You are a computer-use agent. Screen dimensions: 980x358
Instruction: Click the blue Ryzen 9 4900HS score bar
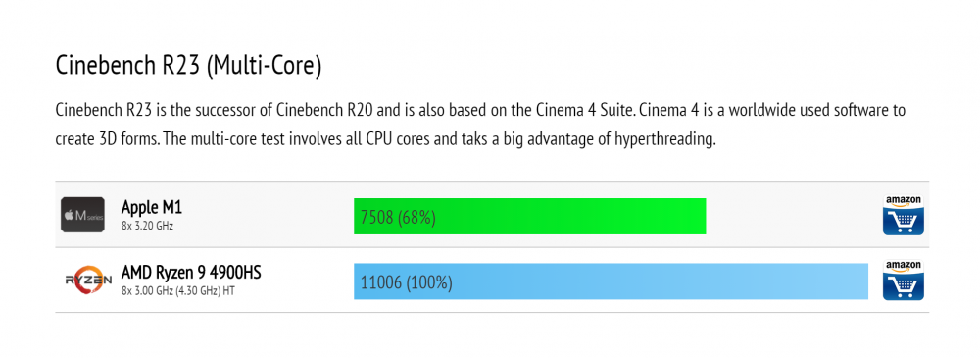pos(612,281)
